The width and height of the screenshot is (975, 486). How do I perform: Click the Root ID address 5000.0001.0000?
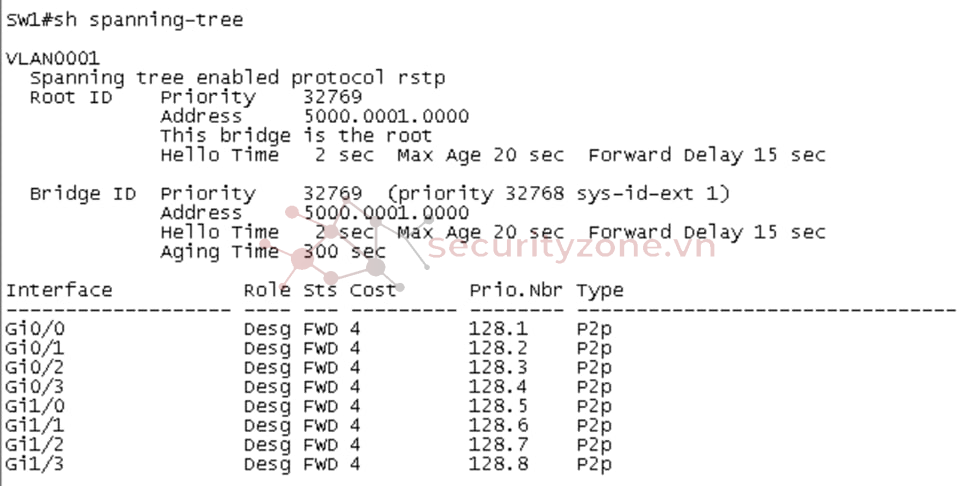(x=386, y=117)
